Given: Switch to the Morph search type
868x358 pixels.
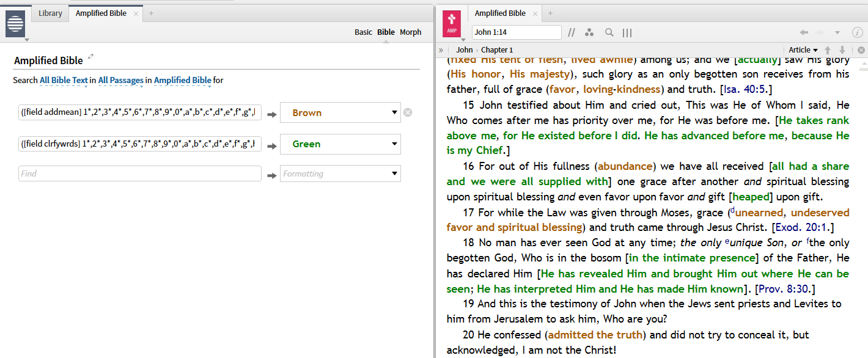Looking at the screenshot, I should pos(411,32).
